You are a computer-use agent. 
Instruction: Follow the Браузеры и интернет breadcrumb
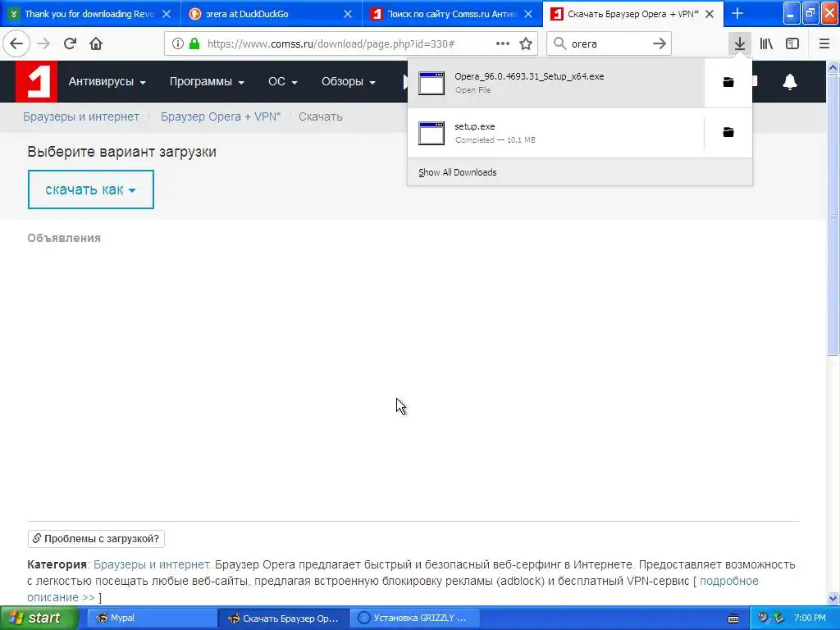(81, 116)
